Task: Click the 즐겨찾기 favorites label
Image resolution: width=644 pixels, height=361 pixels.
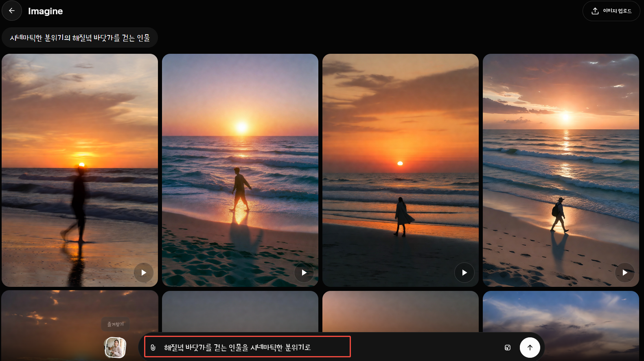Action: (115, 324)
